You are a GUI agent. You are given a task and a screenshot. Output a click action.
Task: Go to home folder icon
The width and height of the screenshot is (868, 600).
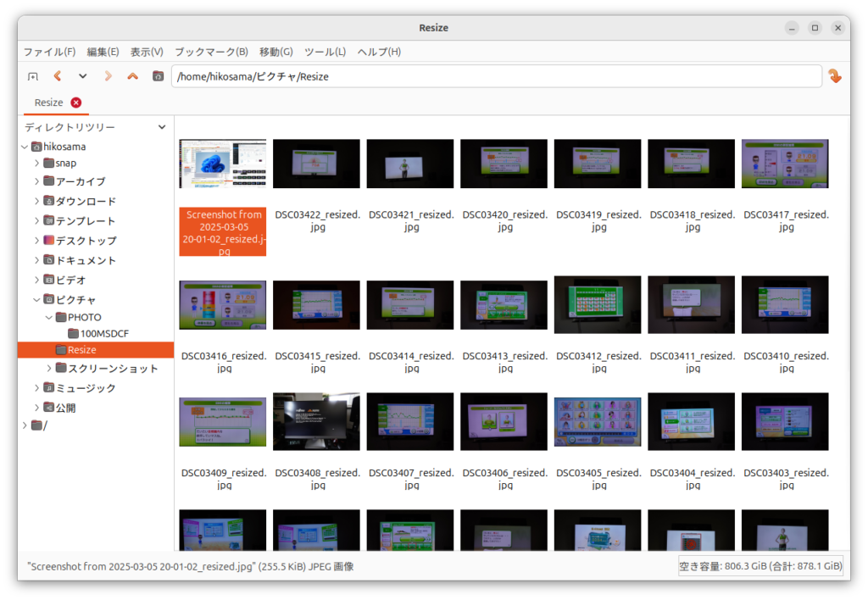tap(159, 76)
